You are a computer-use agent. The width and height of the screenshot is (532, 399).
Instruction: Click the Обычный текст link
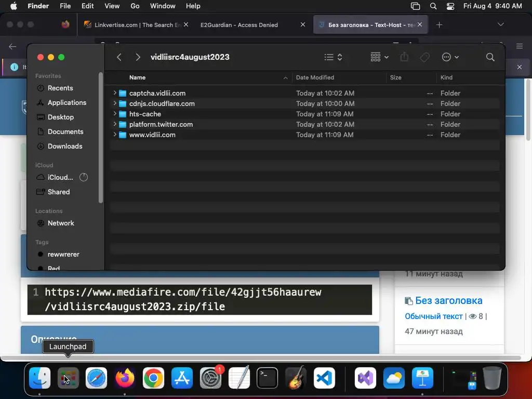click(434, 316)
